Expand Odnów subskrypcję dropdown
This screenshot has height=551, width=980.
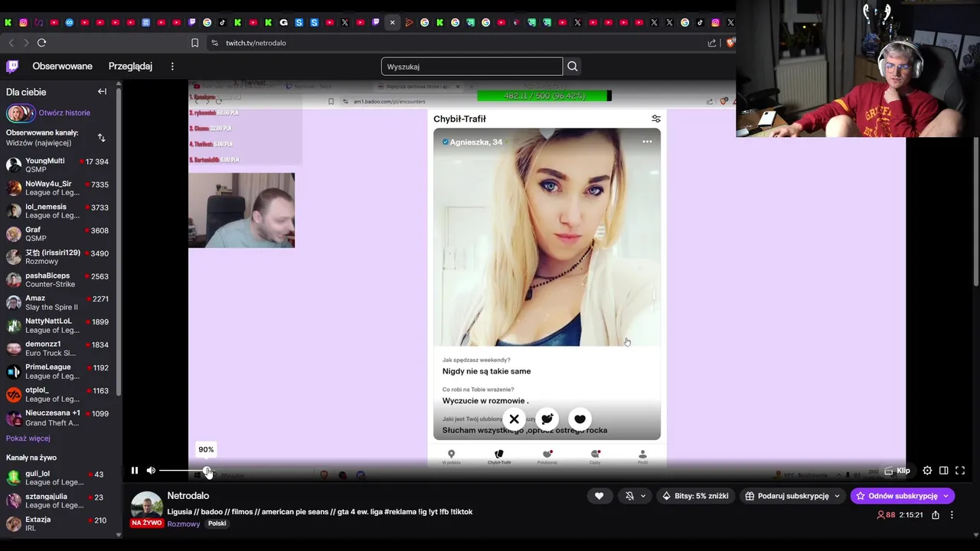point(946,496)
